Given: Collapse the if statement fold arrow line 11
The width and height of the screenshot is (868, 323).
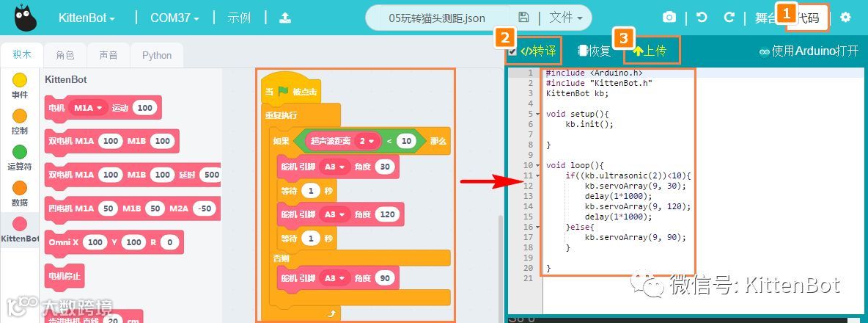Looking at the screenshot, I should (x=539, y=175).
